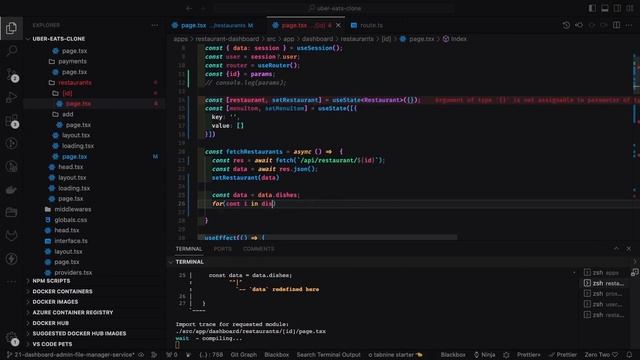
Task: Select the COMMENTS panel tab
Action: click(258, 249)
